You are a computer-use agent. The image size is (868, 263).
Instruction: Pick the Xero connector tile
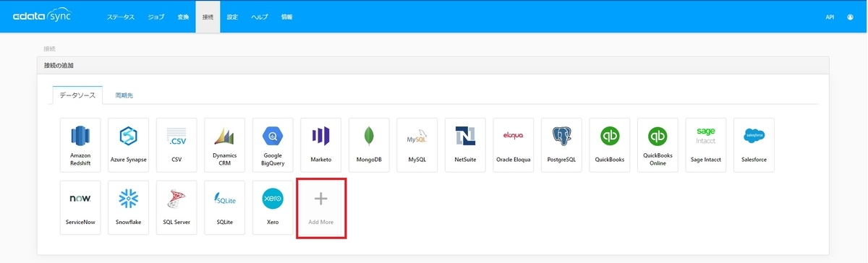coord(273,208)
